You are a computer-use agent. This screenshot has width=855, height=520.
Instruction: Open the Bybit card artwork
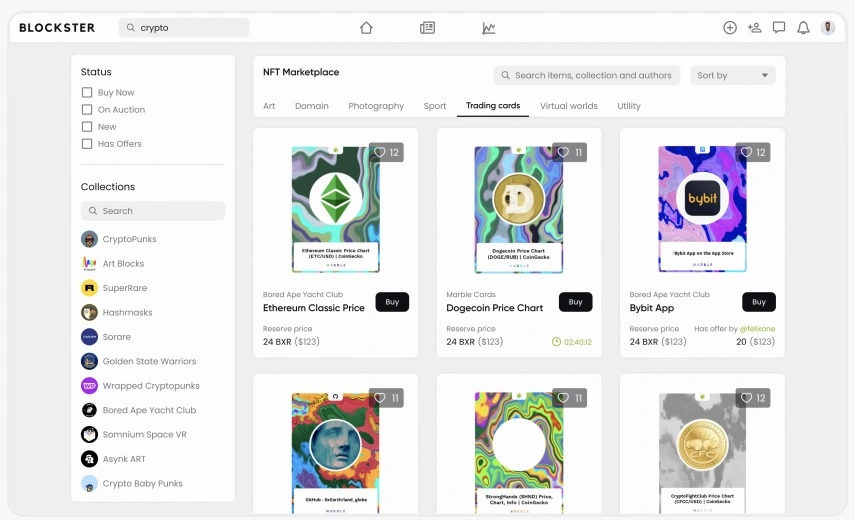(702, 209)
